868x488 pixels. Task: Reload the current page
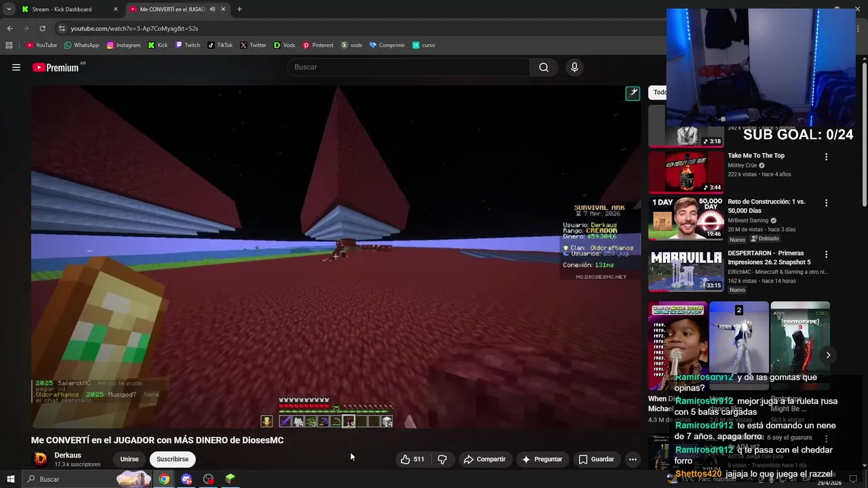tap(42, 28)
